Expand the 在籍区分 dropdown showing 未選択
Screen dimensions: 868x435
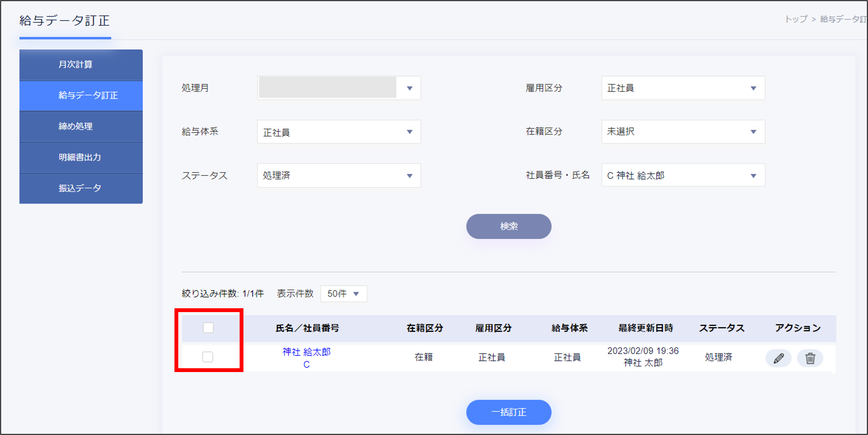tap(683, 132)
